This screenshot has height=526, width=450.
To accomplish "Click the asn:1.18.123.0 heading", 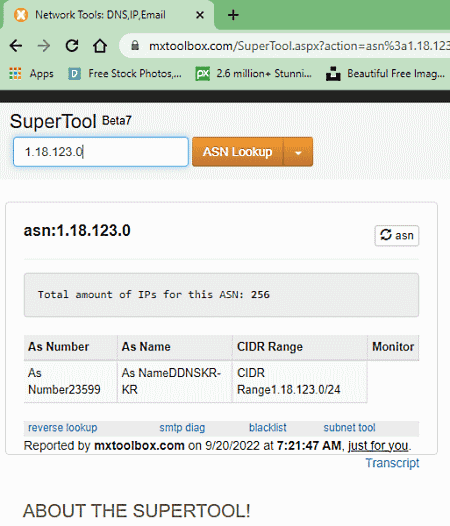I will point(77,231).
